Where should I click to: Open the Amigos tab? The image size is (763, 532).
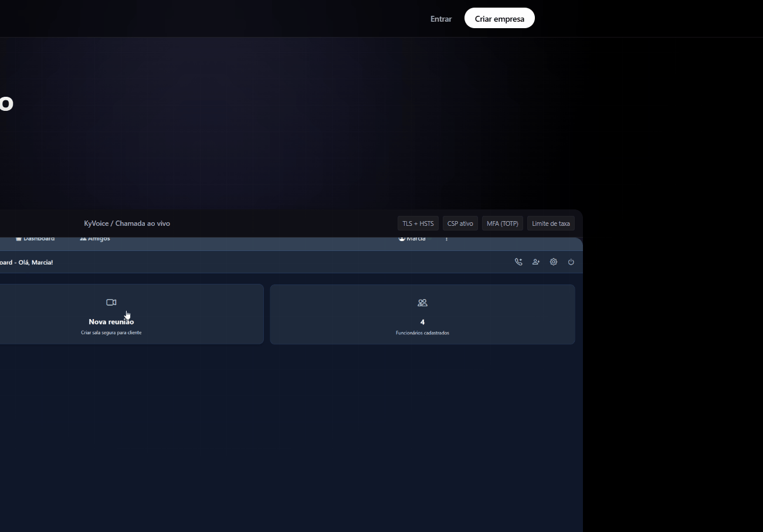(95, 239)
